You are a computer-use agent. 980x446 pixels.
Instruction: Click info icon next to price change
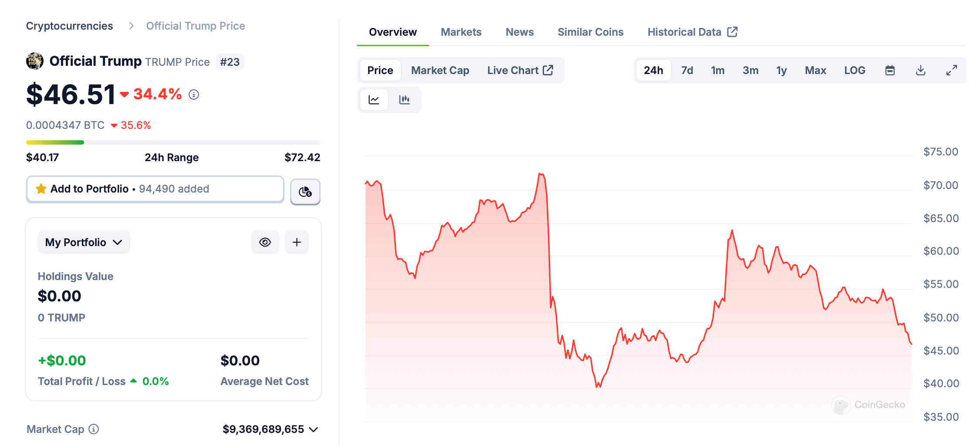(194, 95)
